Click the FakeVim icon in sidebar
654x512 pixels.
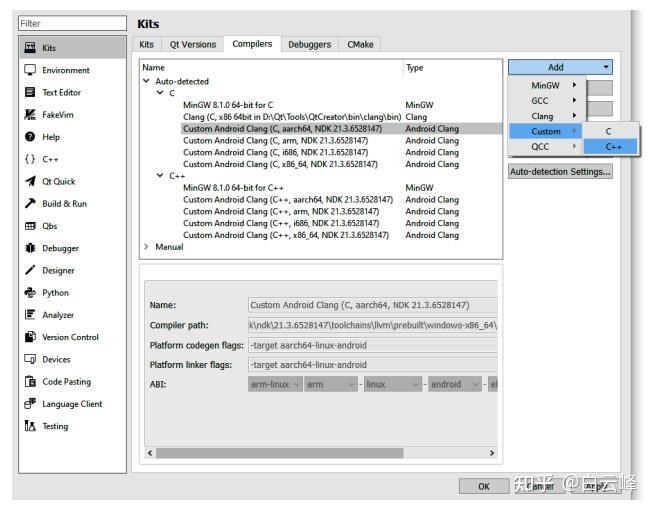pyautogui.click(x=30, y=115)
